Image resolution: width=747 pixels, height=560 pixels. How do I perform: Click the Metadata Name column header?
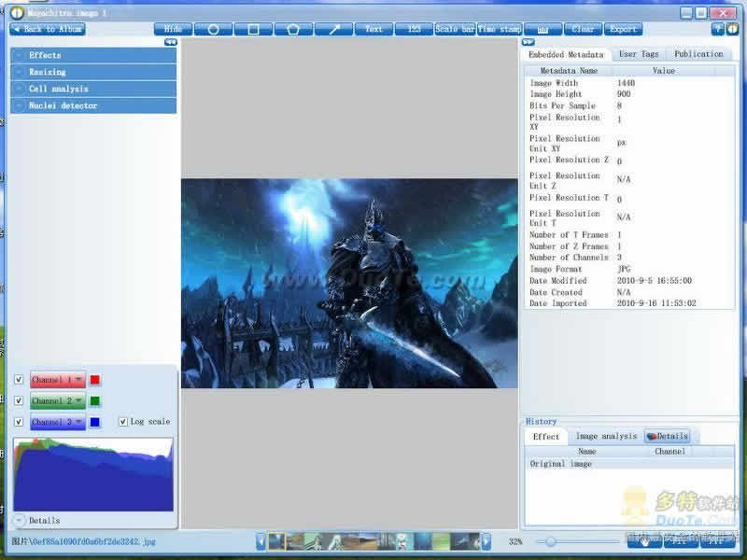pyautogui.click(x=569, y=71)
